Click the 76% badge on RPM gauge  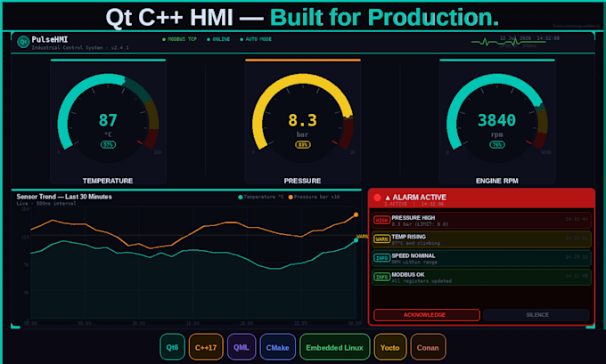497,145
